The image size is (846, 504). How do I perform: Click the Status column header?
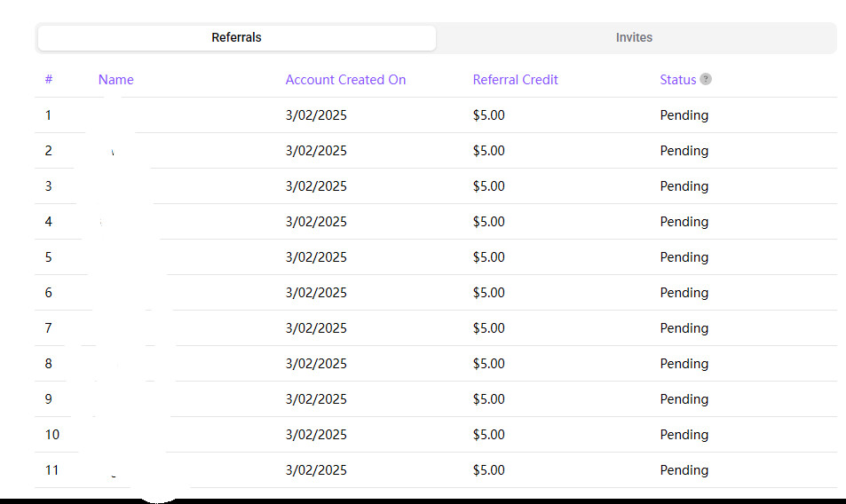(677, 80)
